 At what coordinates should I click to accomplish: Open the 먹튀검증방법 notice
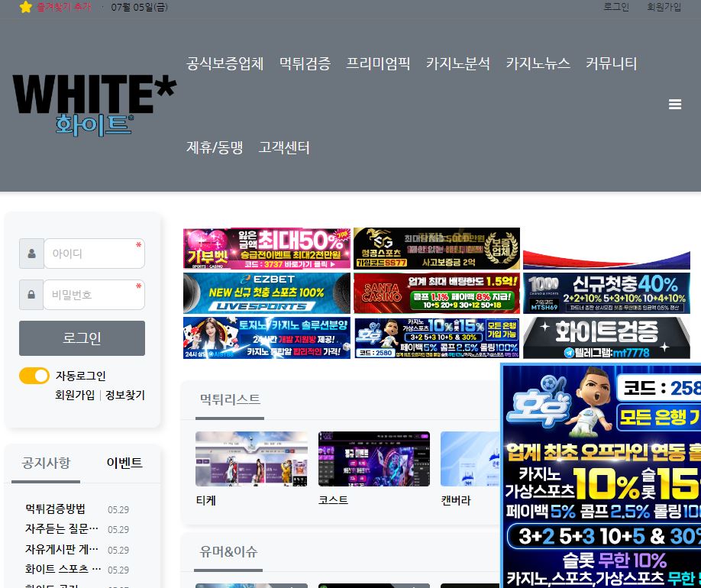(x=56, y=509)
